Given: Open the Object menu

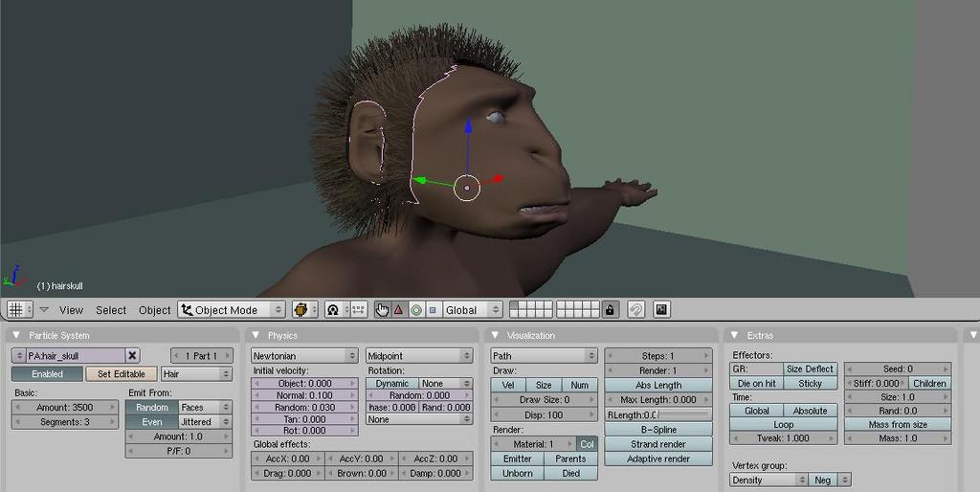Looking at the screenshot, I should pos(154,310).
